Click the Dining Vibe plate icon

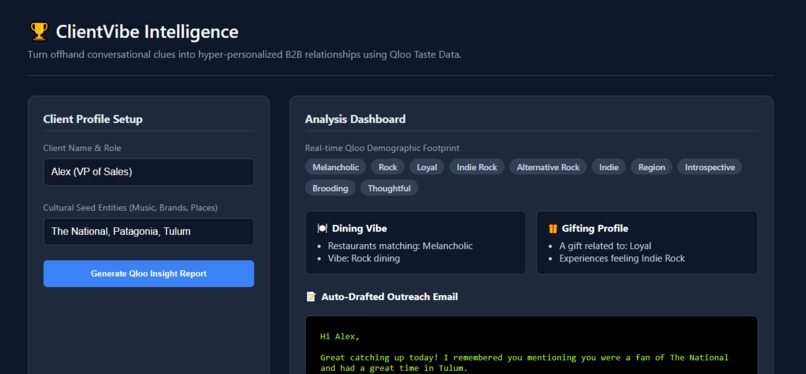coord(322,229)
